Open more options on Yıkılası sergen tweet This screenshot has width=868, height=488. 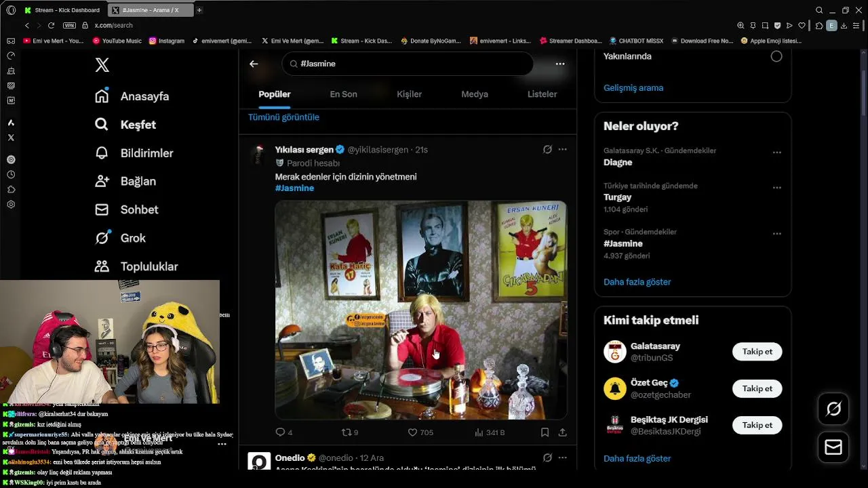(x=562, y=149)
